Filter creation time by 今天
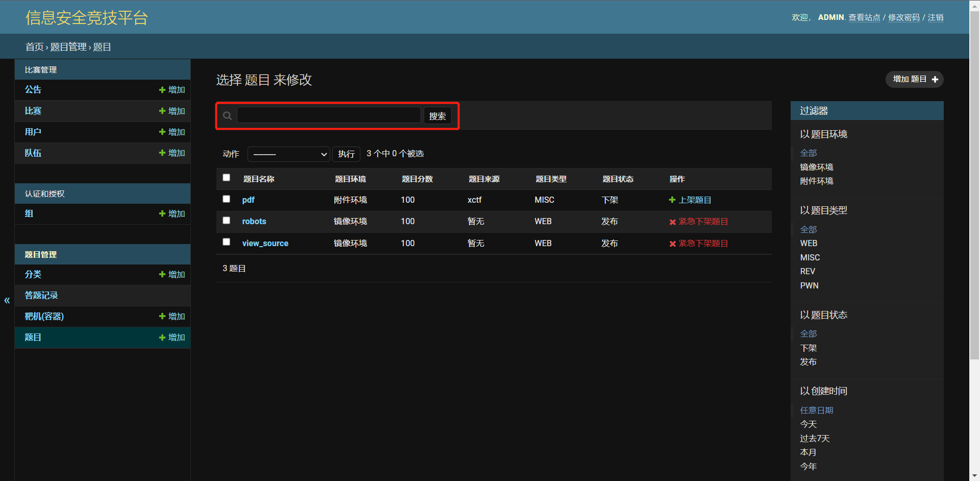 click(808, 424)
